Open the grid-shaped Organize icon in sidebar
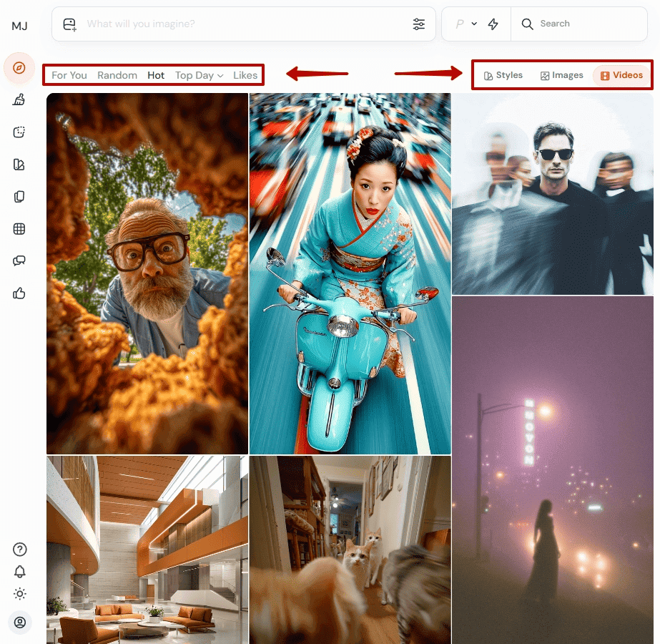 click(19, 229)
